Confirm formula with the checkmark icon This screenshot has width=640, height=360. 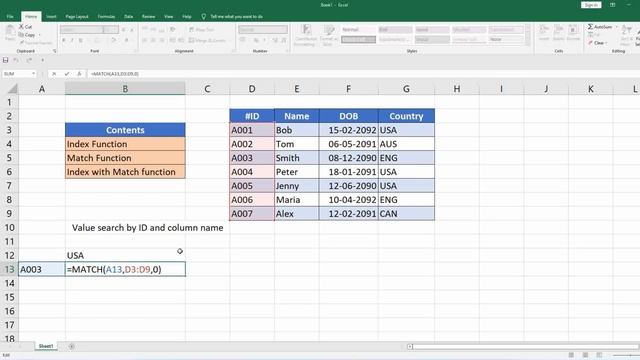67,74
